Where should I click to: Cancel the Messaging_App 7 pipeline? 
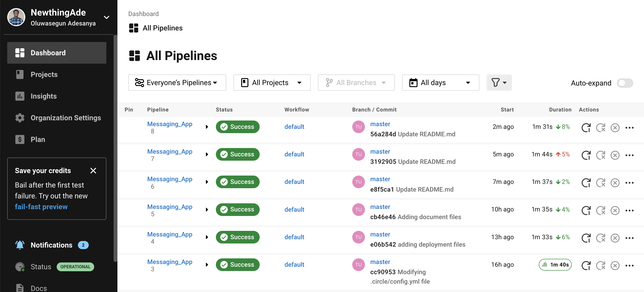(615, 155)
